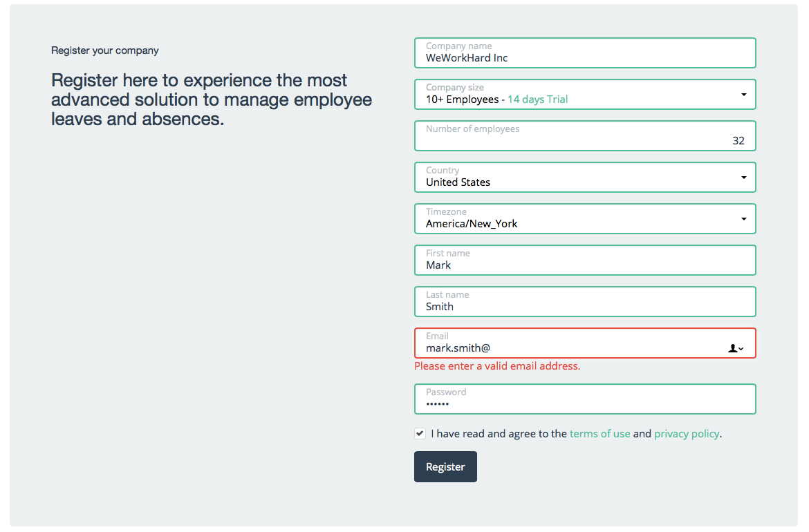Open the autofill suggestions caret beside Email
This screenshot has width=809, height=532.
pyautogui.click(x=741, y=350)
